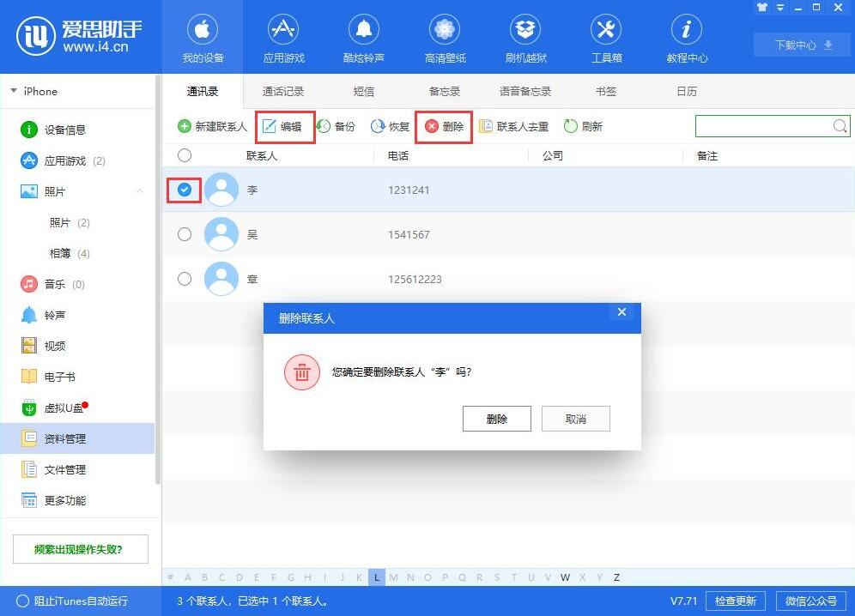Image resolution: width=855 pixels, height=616 pixels.
Task: Switch to 备忘录 tab
Action: click(445, 91)
